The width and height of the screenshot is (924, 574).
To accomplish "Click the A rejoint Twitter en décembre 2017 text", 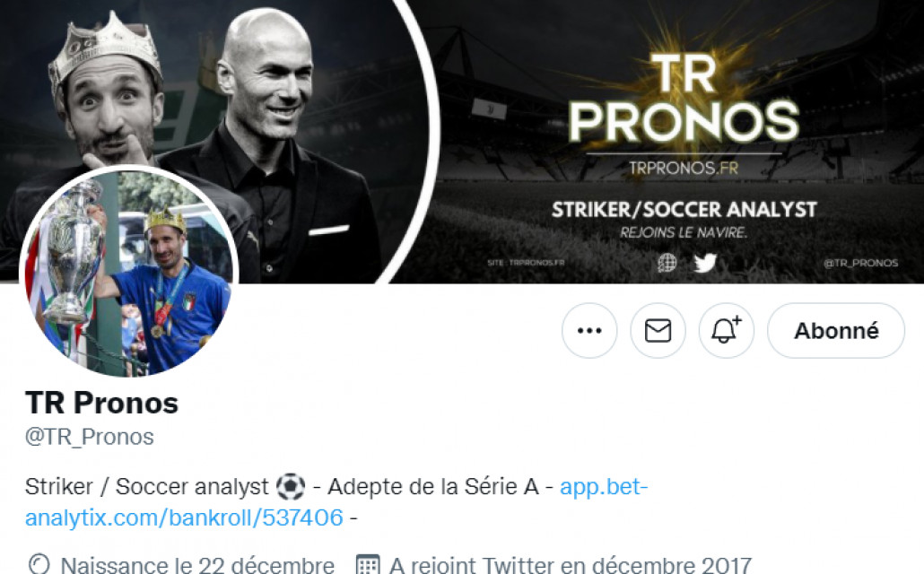I will [x=570, y=565].
